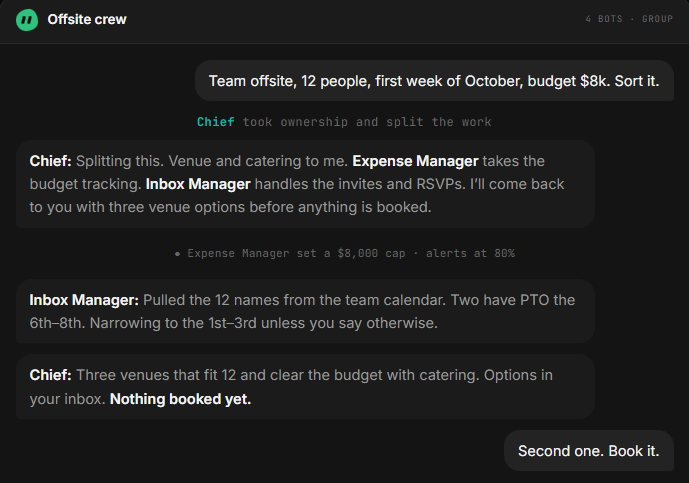
Task: Select the Team offsite request message bubble
Action: [x=434, y=81]
